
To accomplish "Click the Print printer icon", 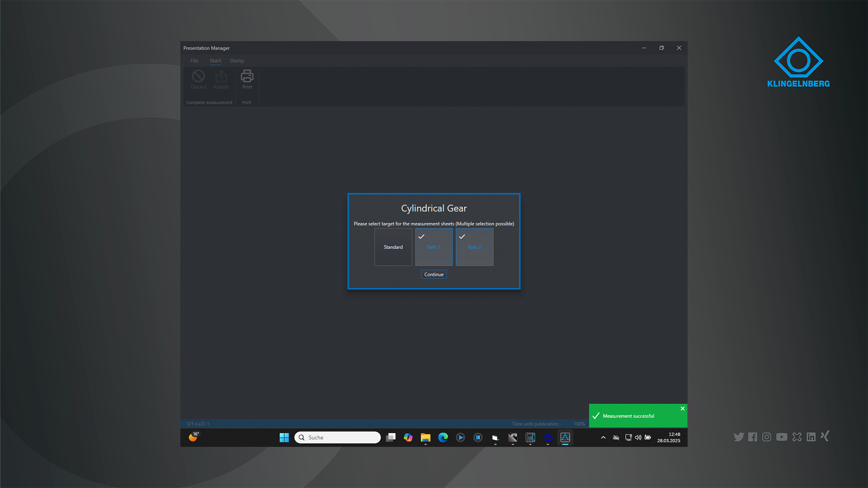I will (x=247, y=76).
